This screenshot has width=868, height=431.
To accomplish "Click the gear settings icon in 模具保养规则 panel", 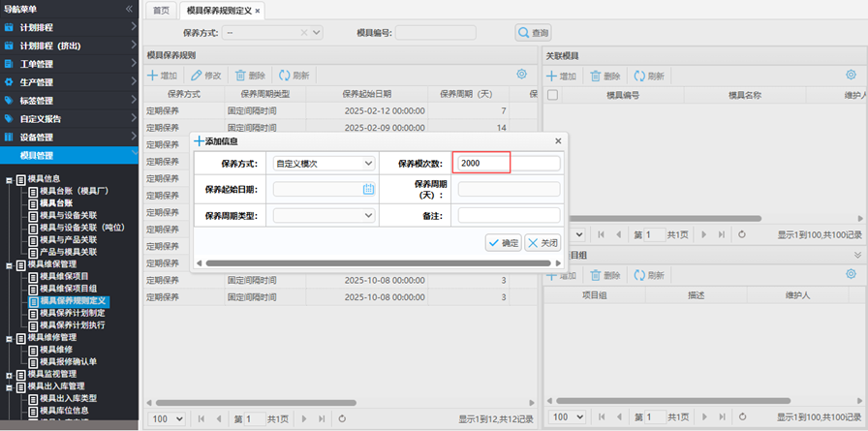I will click(x=521, y=75).
